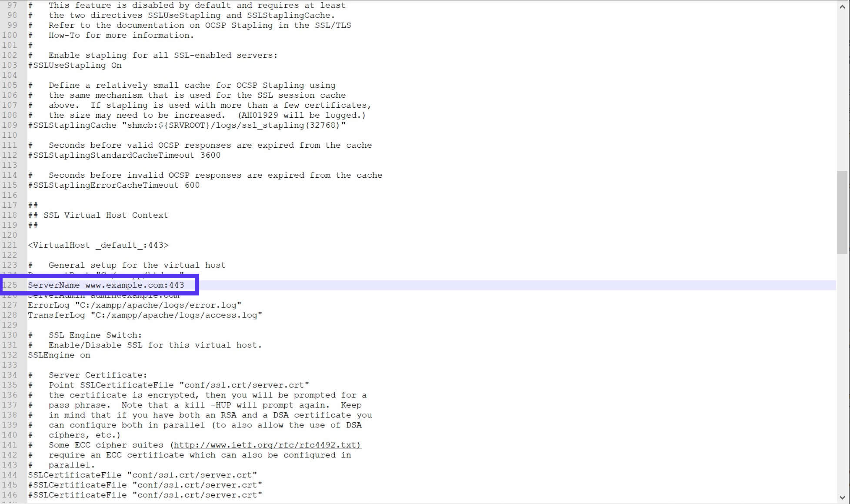Select the commented #SSLStaplingErrorCacheTimeout line 115
Image resolution: width=850 pixels, height=504 pixels.
113,185
